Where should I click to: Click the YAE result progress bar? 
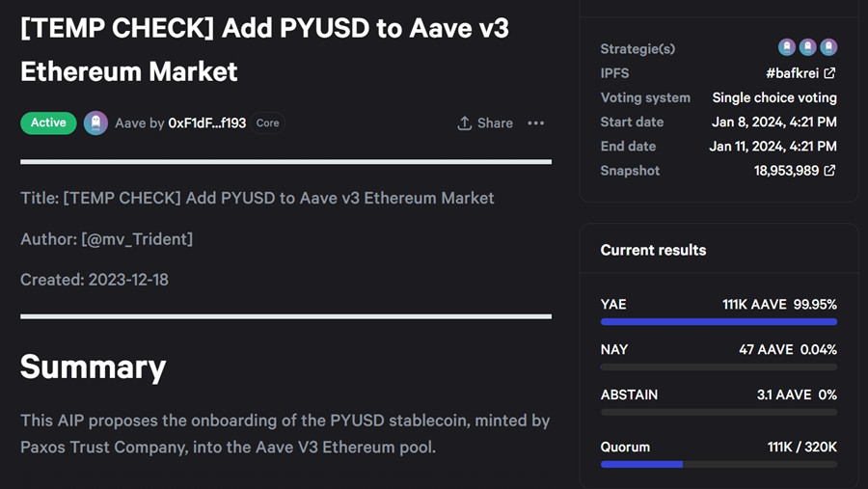(x=719, y=322)
